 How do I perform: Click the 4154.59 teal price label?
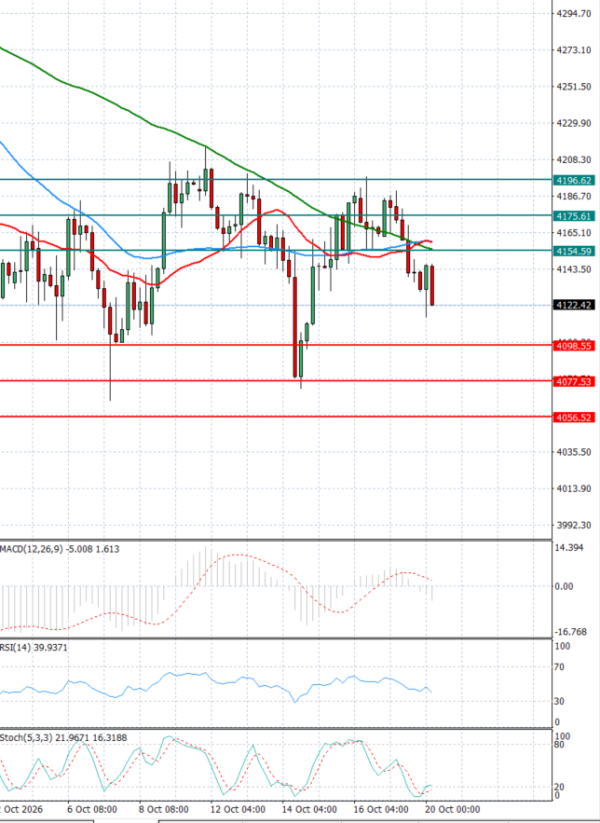(574, 251)
